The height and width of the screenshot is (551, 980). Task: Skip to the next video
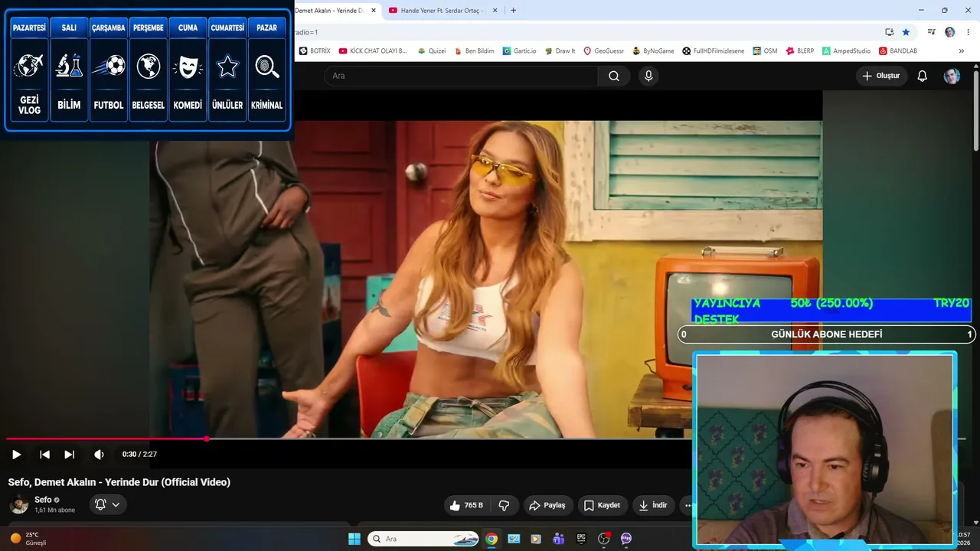click(69, 455)
